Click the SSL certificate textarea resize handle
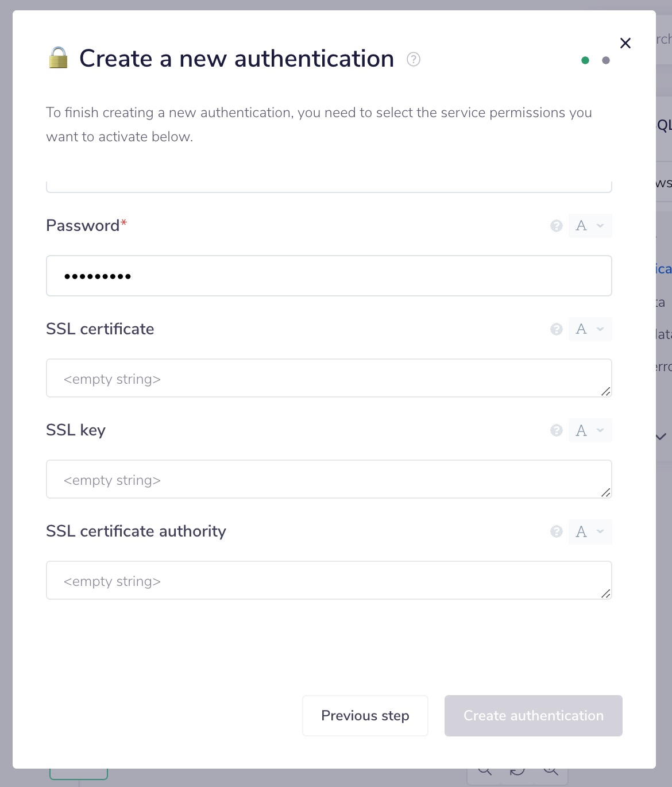The height and width of the screenshot is (787, 672). 606,392
